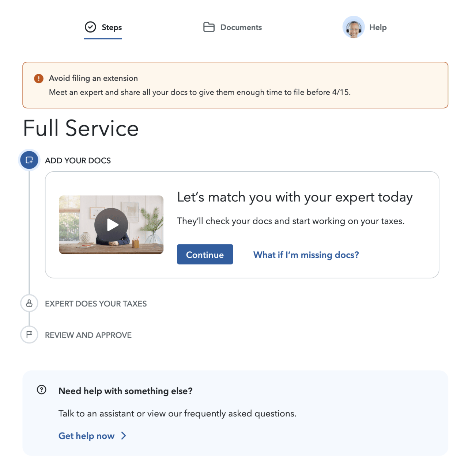This screenshot has width=468, height=476.
Task: Click the orange alert warning icon
Action: pos(38,78)
